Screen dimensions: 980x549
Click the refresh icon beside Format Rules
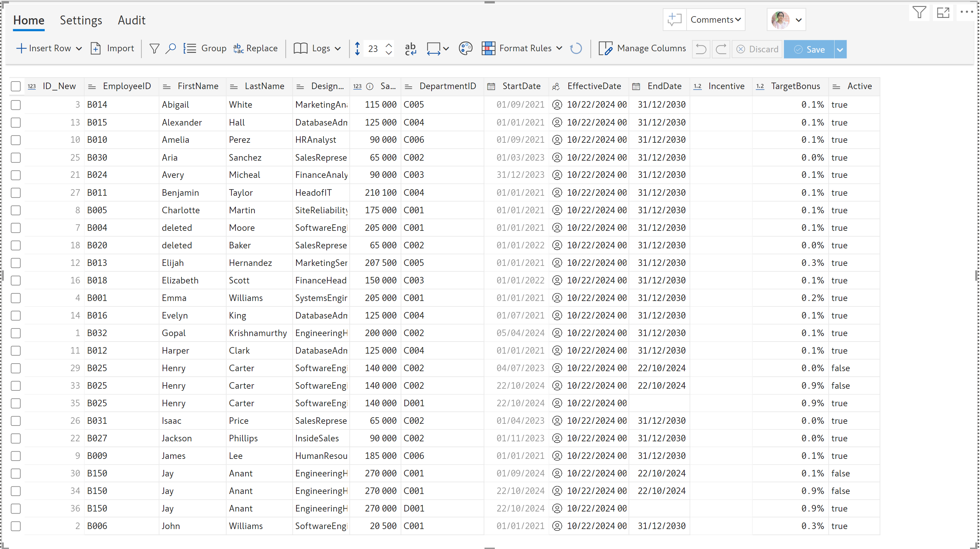[576, 48]
